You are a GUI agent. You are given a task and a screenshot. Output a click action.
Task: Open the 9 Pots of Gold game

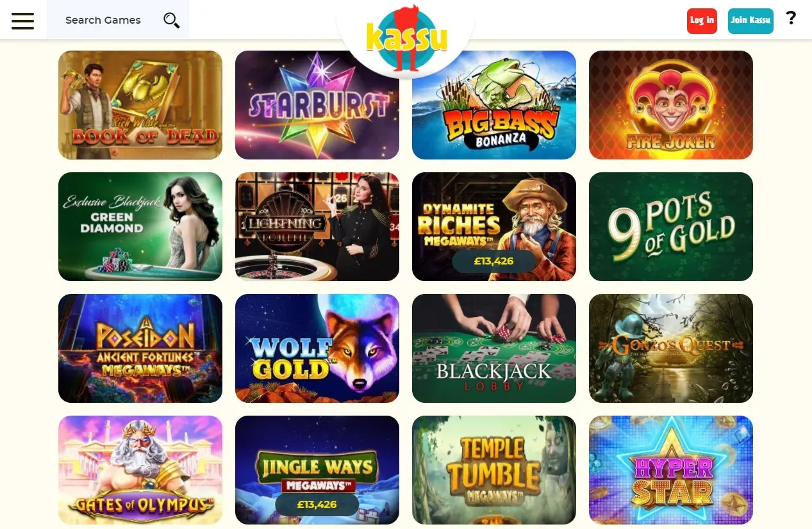671,227
